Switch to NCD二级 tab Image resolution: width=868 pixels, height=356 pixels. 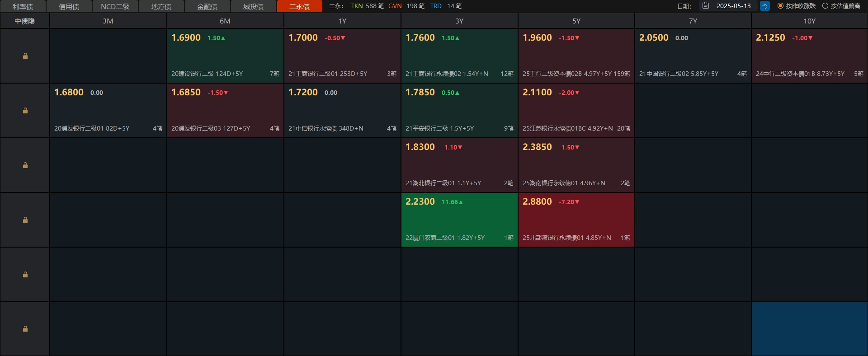[115, 6]
